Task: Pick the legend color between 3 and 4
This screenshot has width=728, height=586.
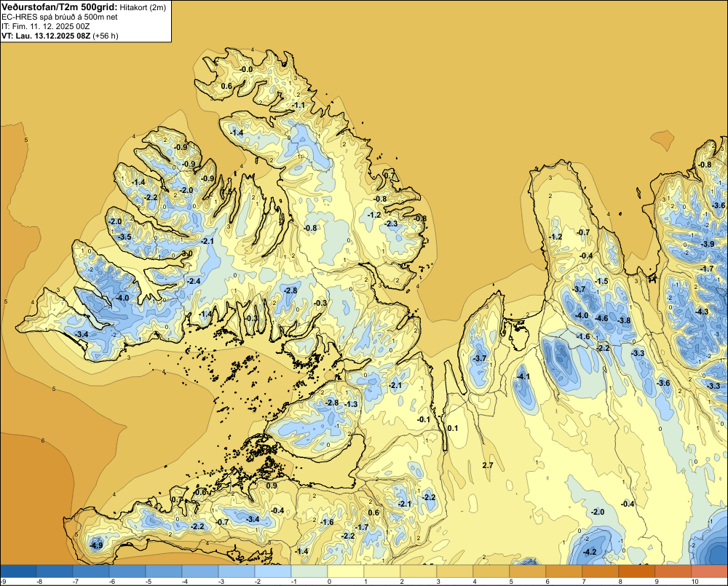Action: click(x=455, y=571)
